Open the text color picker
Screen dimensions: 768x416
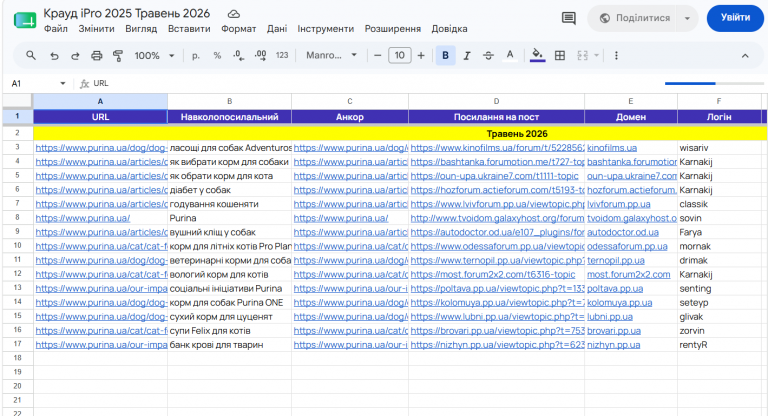pos(510,55)
